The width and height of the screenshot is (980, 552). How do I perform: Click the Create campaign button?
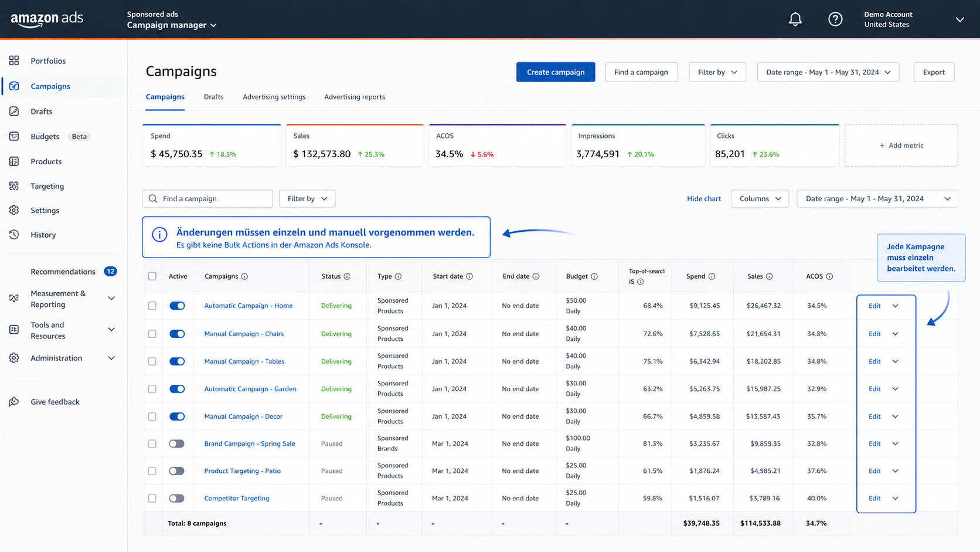556,72
